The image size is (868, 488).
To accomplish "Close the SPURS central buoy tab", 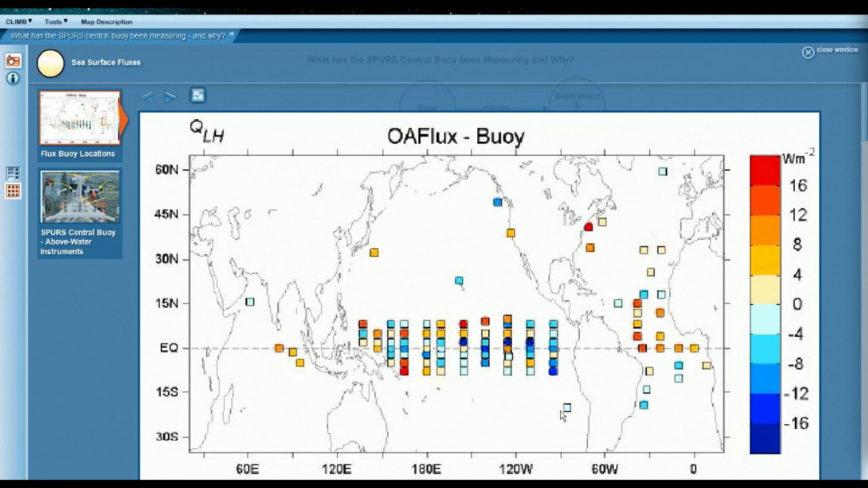I will (232, 34).
